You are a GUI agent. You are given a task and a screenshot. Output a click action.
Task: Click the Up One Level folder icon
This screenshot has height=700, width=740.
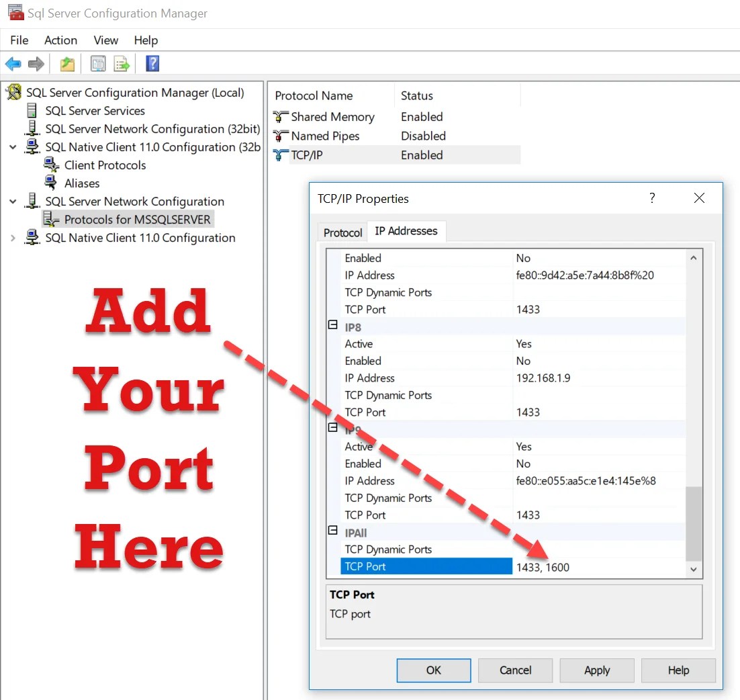point(68,64)
